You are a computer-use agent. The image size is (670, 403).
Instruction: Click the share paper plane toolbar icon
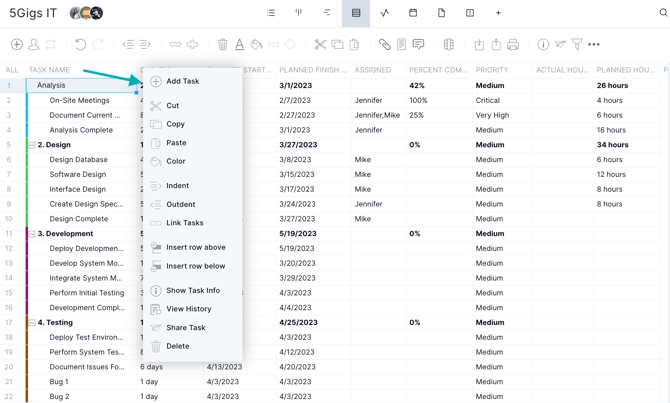(560, 44)
